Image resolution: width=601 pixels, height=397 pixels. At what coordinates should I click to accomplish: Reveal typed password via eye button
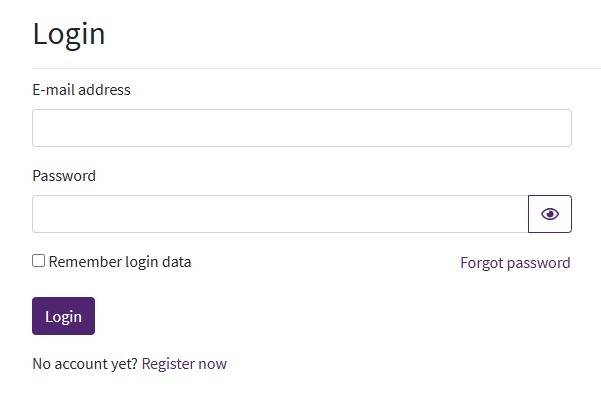coord(550,214)
